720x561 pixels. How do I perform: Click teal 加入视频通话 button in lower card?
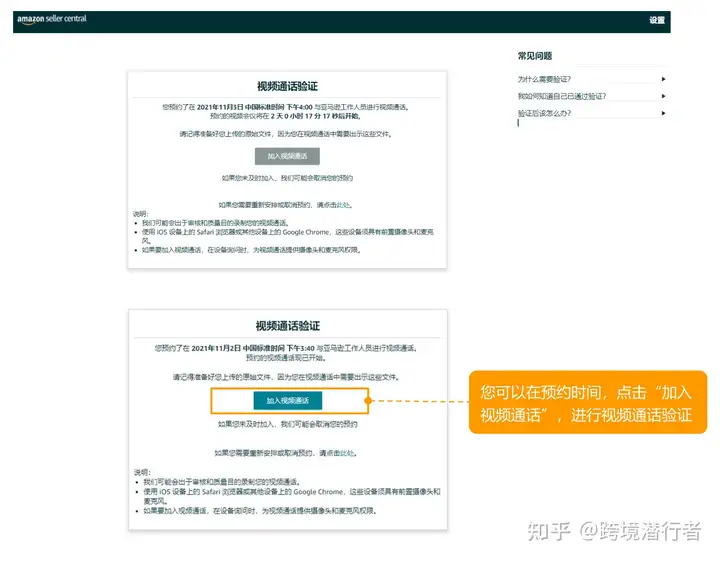(287, 400)
